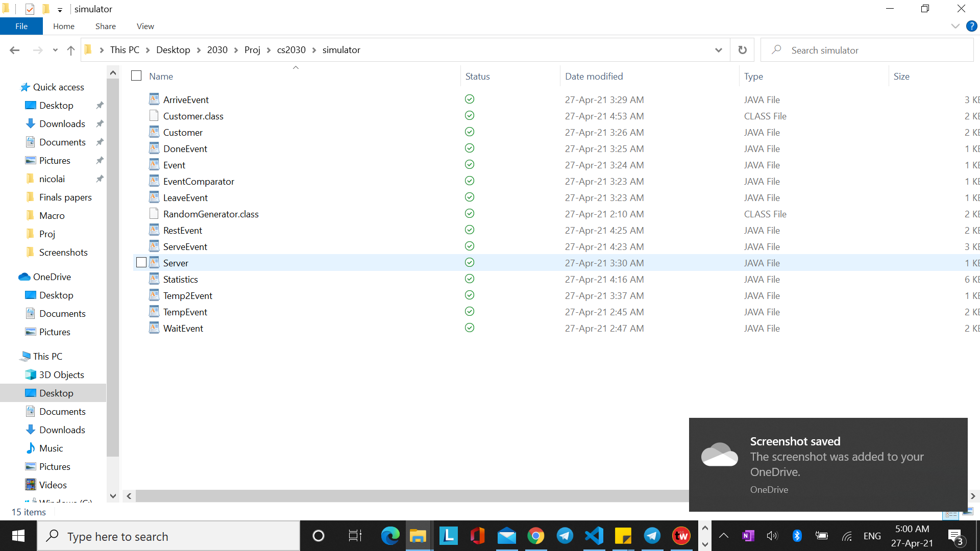The height and width of the screenshot is (551, 980).
Task: Open the Explorer Help icon
Action: click(x=971, y=26)
